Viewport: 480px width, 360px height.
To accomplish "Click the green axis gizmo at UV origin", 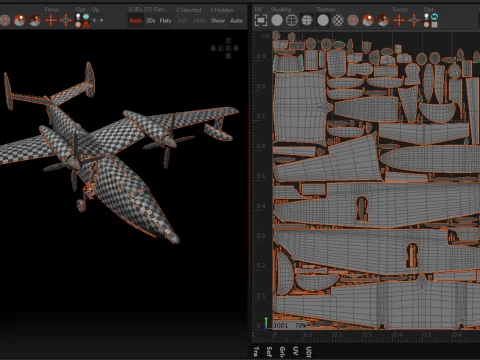I will tap(266, 323).
